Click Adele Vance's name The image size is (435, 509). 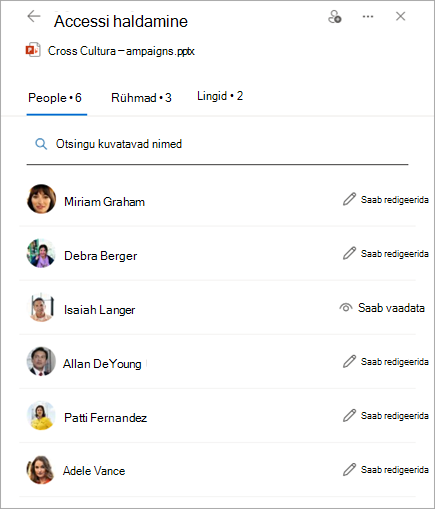(x=94, y=471)
